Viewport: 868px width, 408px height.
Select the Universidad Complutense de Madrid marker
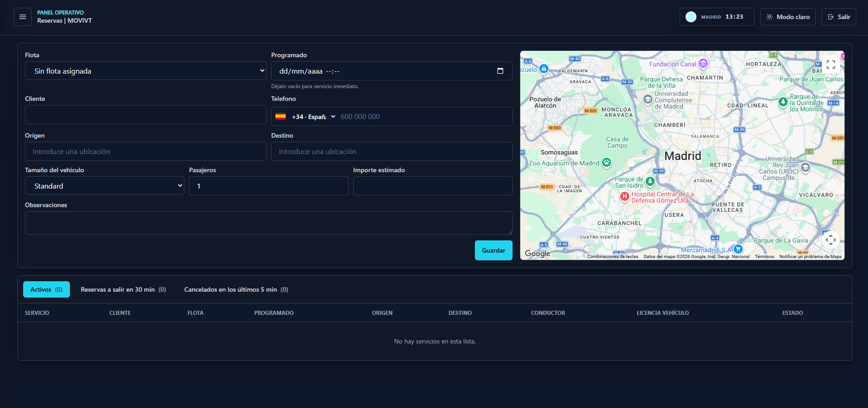click(x=648, y=100)
